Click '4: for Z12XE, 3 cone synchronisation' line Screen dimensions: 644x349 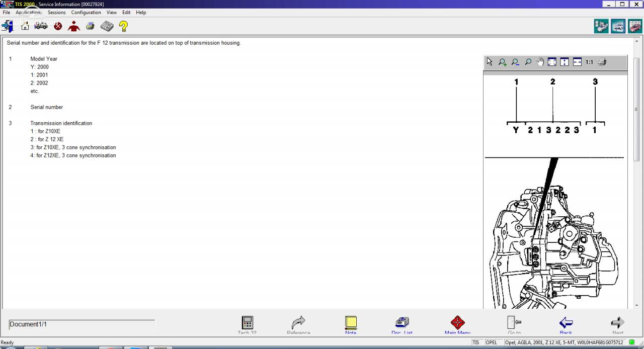73,155
